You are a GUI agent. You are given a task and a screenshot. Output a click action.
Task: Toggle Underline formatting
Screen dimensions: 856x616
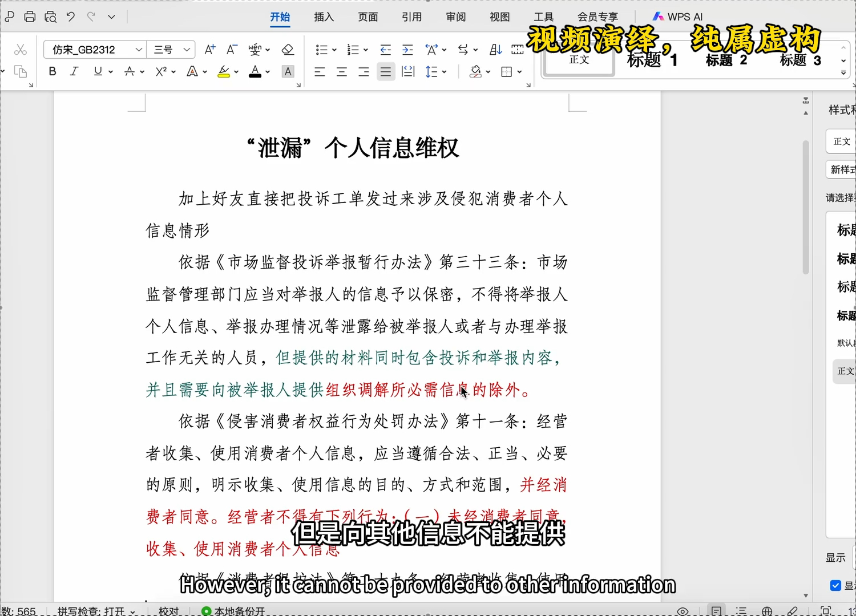click(98, 71)
